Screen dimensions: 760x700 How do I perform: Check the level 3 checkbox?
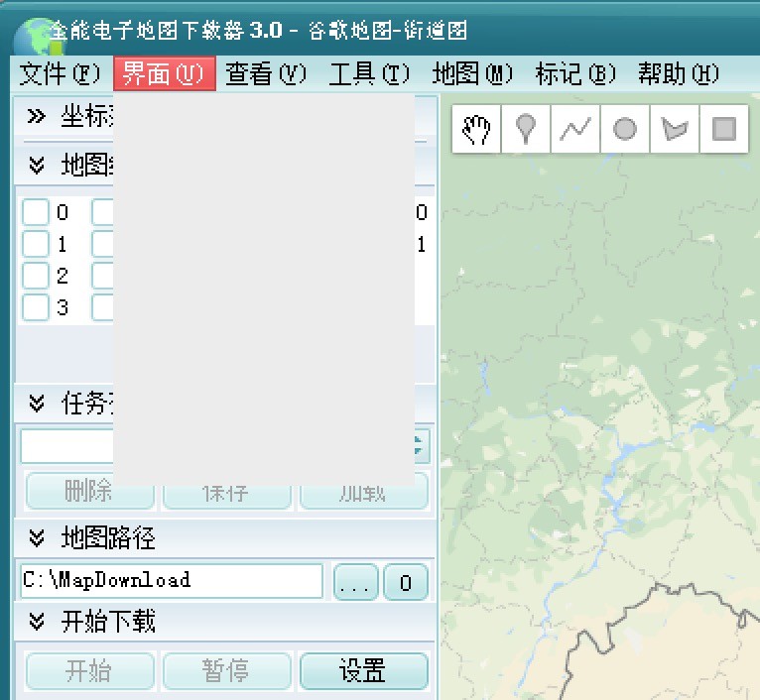[36, 307]
